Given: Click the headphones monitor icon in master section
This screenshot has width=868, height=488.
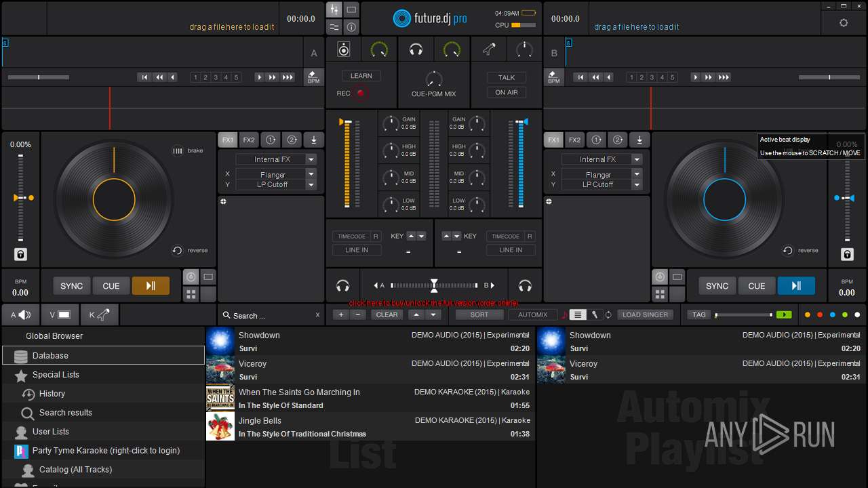Looking at the screenshot, I should coord(416,49).
